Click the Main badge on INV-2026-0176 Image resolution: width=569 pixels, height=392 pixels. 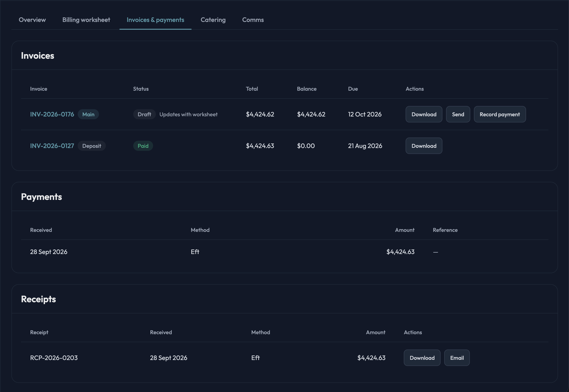click(x=88, y=114)
